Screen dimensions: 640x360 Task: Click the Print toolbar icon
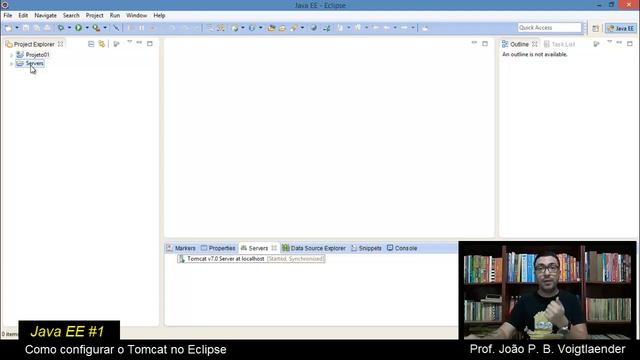[47, 28]
